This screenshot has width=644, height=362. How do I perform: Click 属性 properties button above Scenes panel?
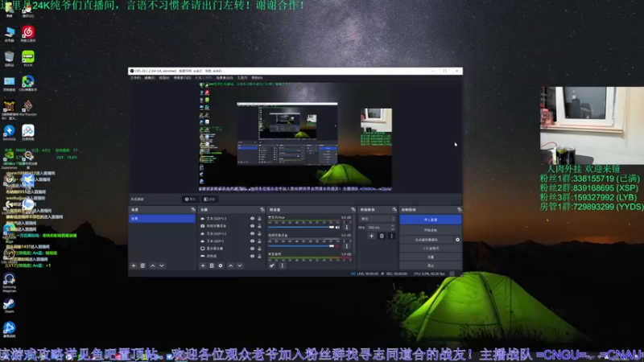pyautogui.click(x=190, y=199)
